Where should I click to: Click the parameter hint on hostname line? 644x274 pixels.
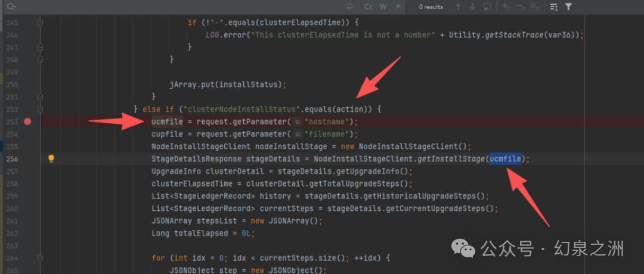(298, 122)
